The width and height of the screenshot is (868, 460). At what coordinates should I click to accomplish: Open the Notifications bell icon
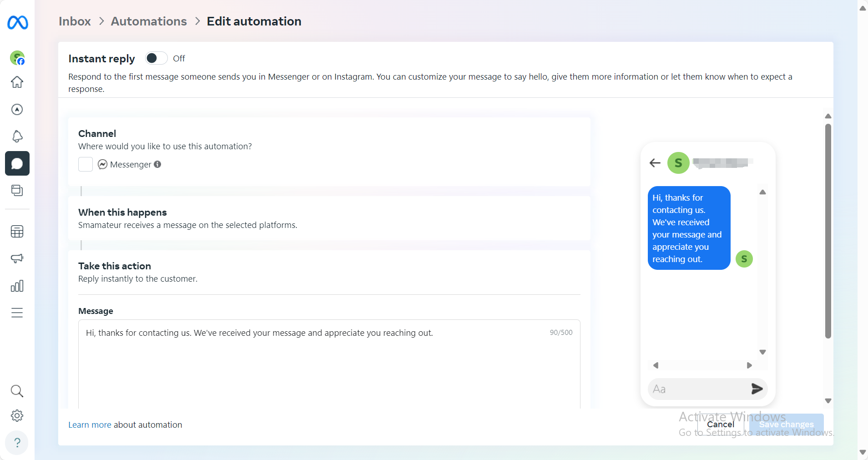[x=17, y=136]
